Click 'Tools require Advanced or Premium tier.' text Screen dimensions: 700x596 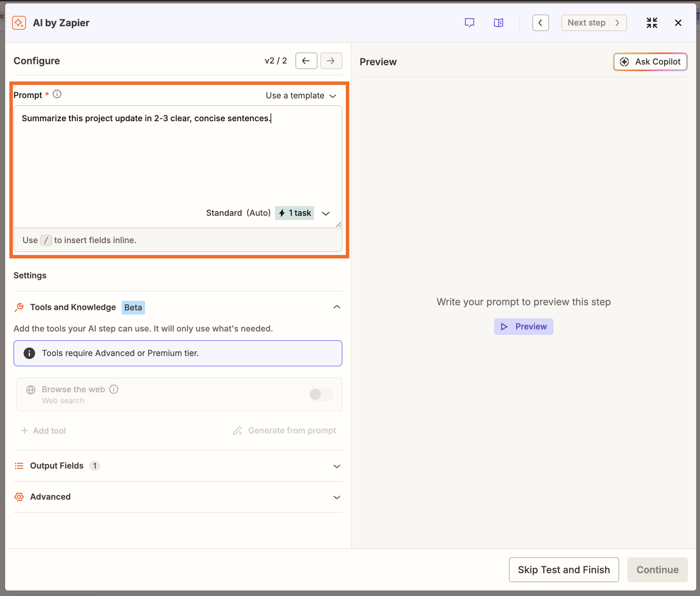(x=120, y=353)
